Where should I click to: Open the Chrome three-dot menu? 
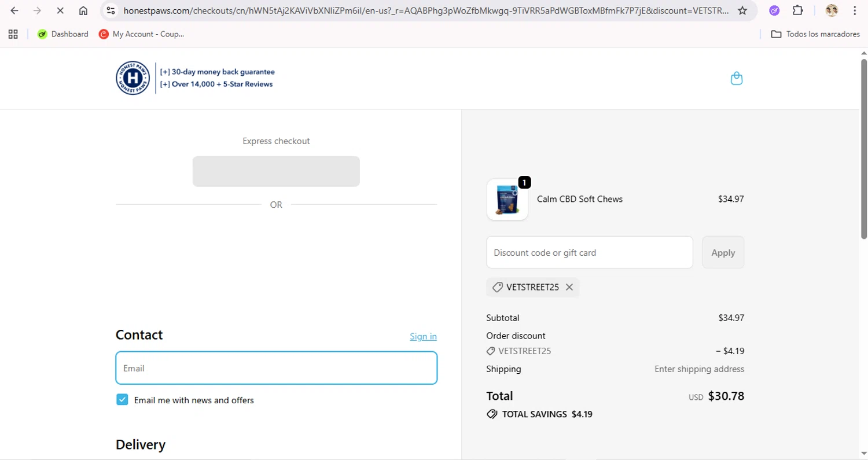855,10
